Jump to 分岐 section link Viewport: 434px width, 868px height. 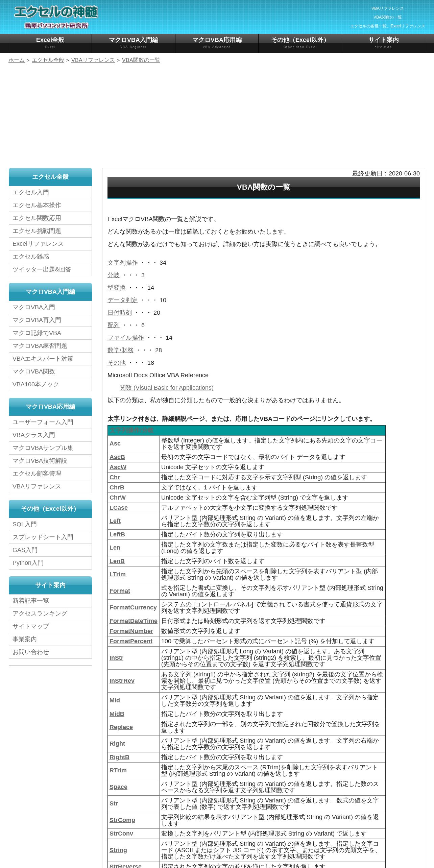114,275
